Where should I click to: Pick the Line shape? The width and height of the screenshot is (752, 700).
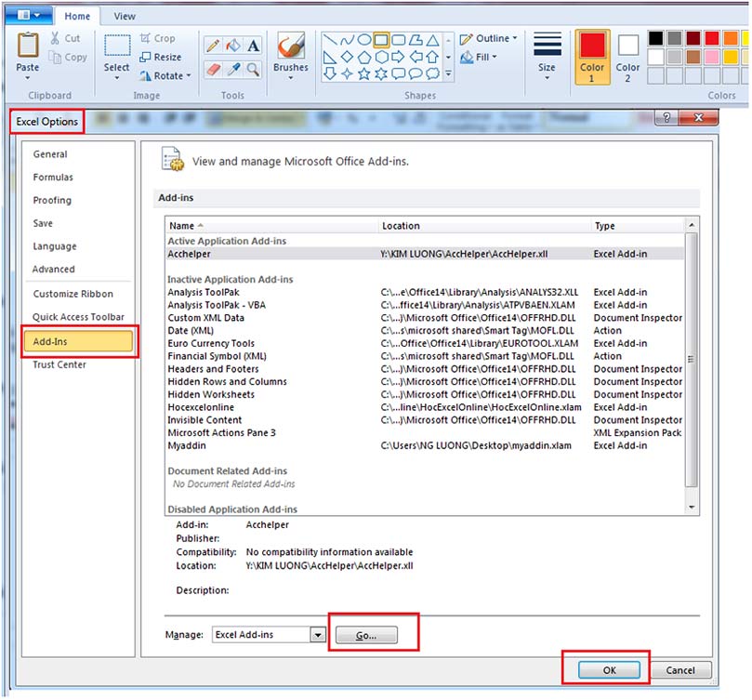pyautogui.click(x=329, y=40)
